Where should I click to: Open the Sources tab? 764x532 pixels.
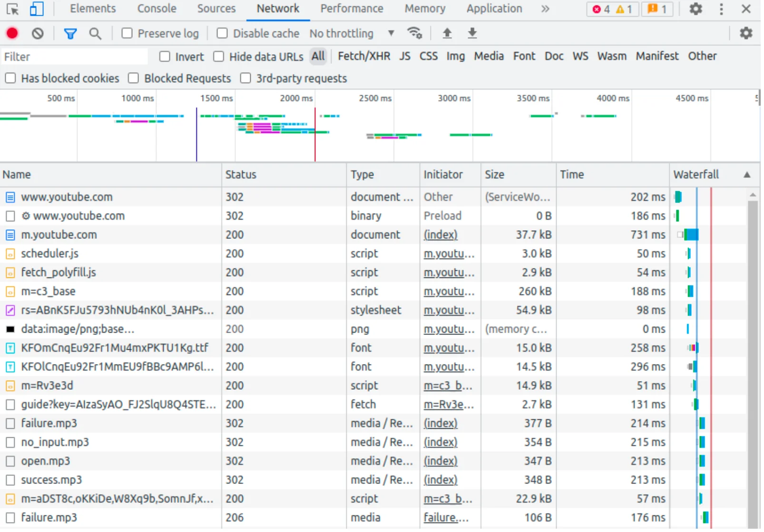(216, 9)
